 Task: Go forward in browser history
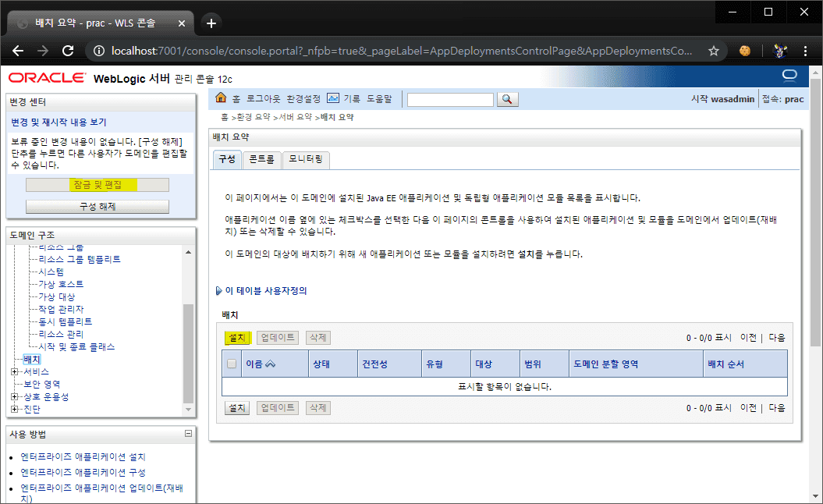[43, 51]
